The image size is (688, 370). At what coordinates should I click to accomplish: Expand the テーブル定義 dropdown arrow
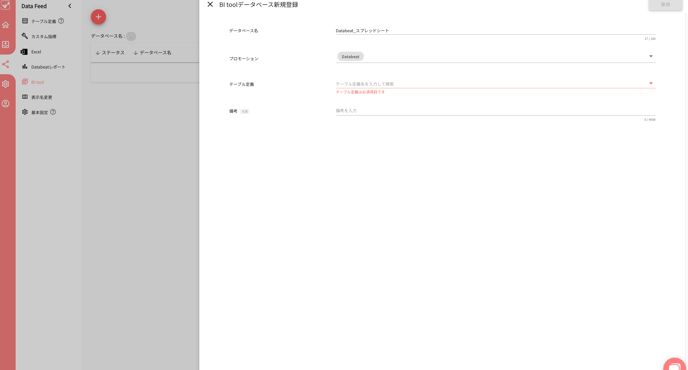[x=651, y=83]
